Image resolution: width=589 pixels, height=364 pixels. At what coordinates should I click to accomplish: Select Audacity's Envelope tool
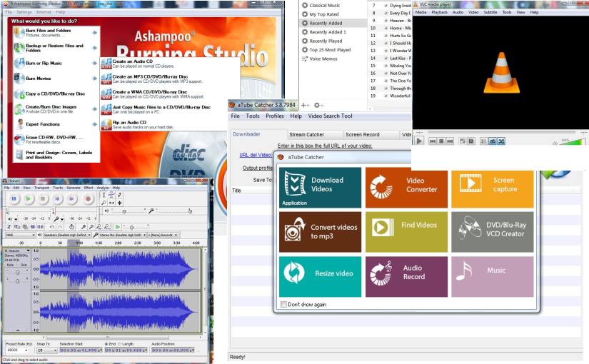point(111,195)
